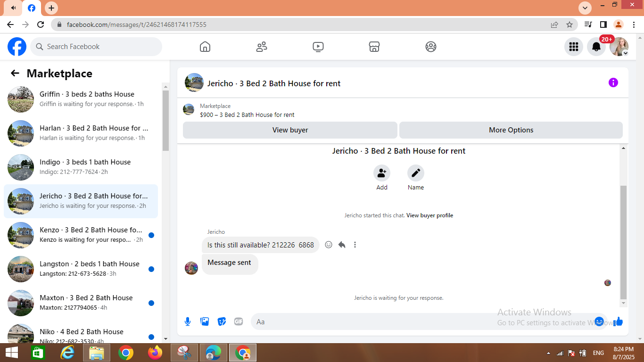Open File Explorer from the taskbar
Image resolution: width=644 pixels, height=362 pixels.
pyautogui.click(x=97, y=353)
